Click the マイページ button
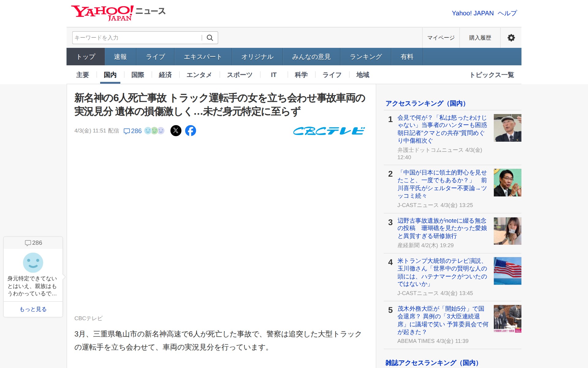 441,38
